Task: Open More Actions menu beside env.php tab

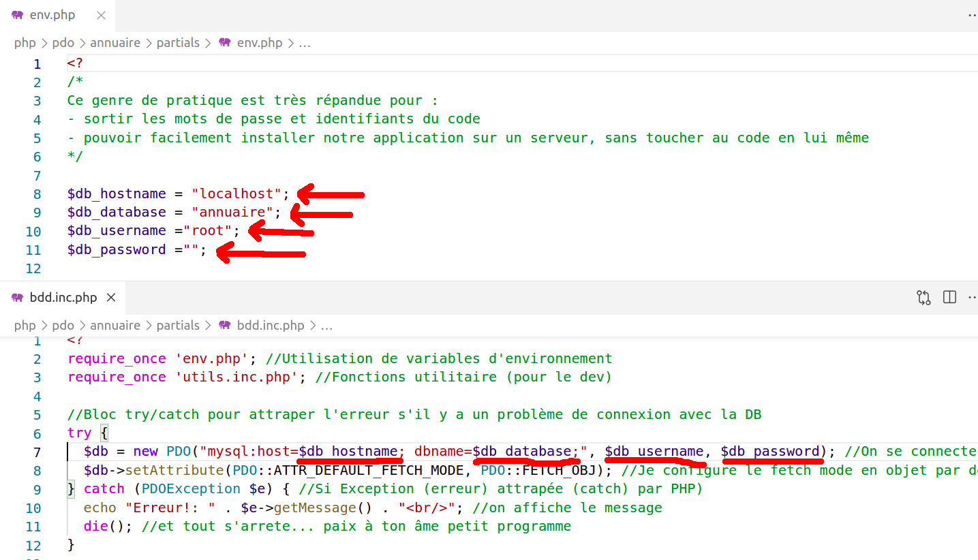Action: (x=971, y=15)
